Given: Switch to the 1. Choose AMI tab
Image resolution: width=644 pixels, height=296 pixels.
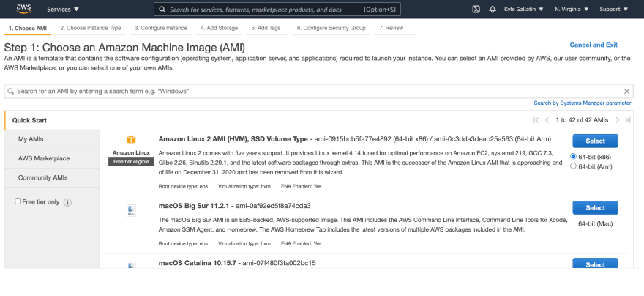Looking at the screenshot, I should pyautogui.click(x=28, y=29).
